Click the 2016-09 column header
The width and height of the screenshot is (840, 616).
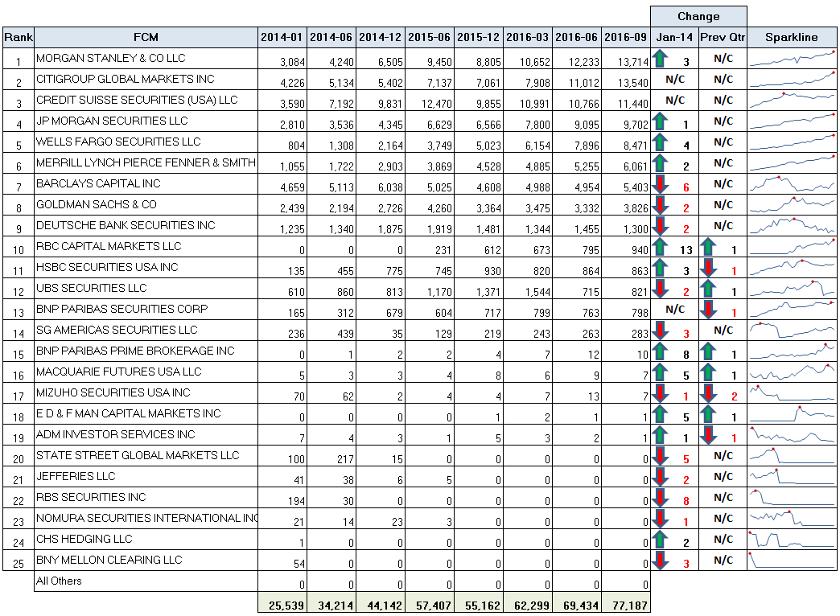coord(626,38)
